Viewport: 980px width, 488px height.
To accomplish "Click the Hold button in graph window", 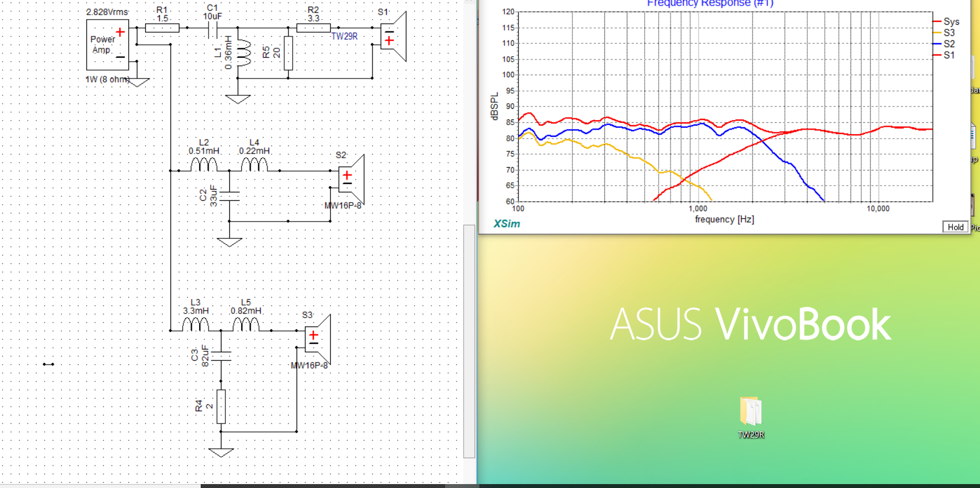I will tap(956, 227).
